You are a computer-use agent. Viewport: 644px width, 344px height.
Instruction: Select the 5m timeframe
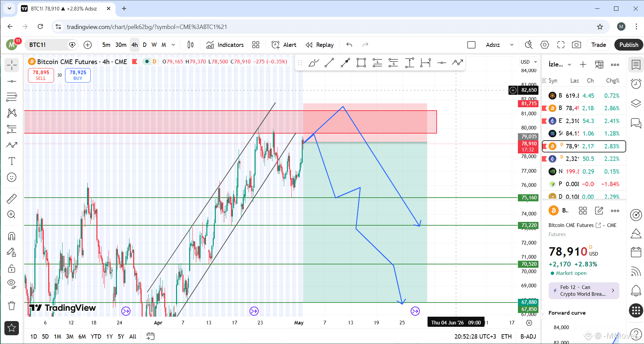pyautogui.click(x=106, y=45)
